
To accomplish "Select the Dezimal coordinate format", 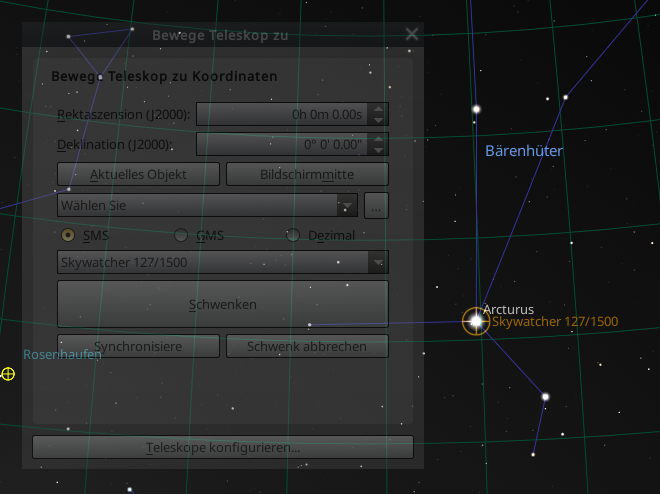I will [293, 235].
